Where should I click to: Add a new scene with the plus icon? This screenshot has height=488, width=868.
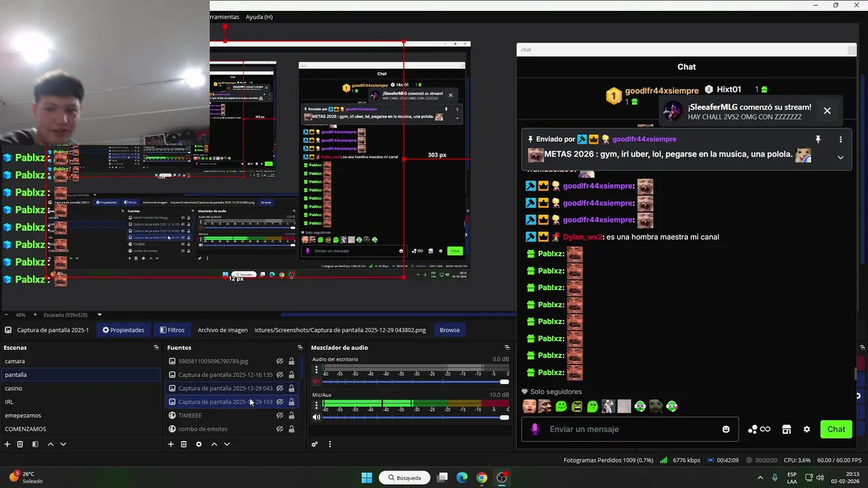[x=7, y=444]
